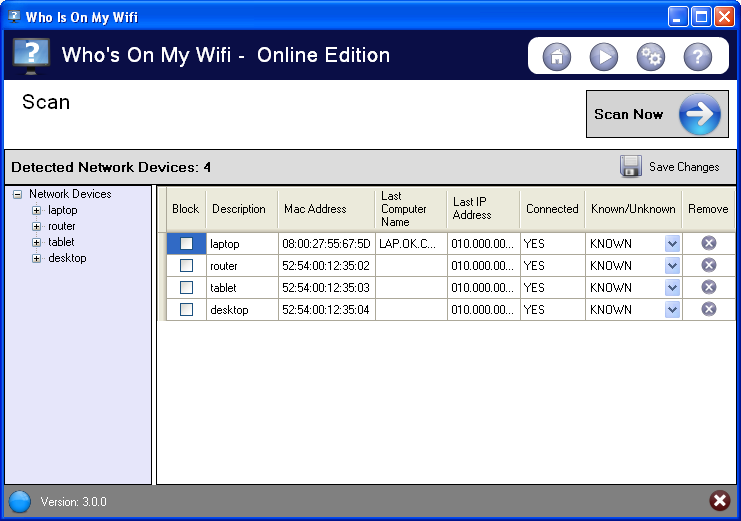The height and width of the screenshot is (521, 741).
Task: Open the Help question mark icon
Action: click(x=698, y=56)
